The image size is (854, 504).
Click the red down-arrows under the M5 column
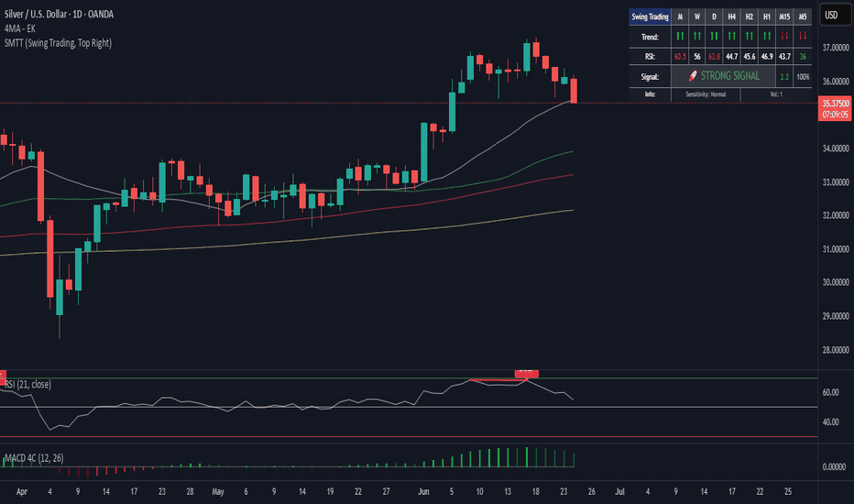[x=803, y=37]
